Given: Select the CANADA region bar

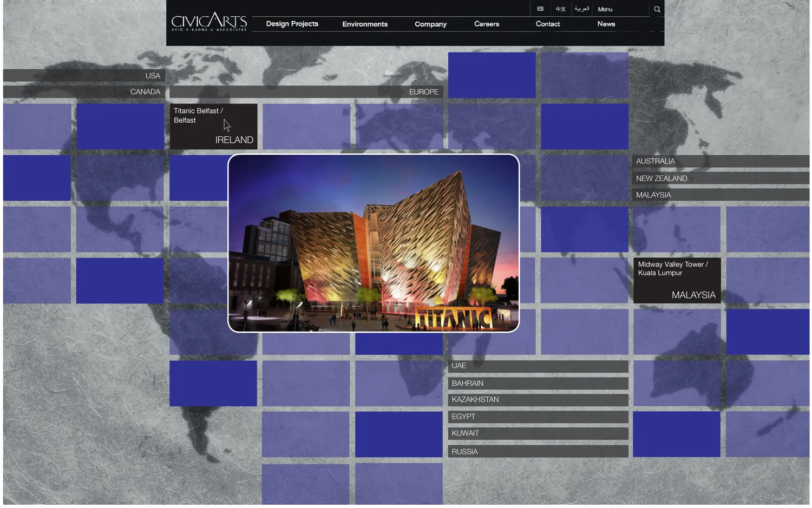Looking at the screenshot, I should coord(84,91).
